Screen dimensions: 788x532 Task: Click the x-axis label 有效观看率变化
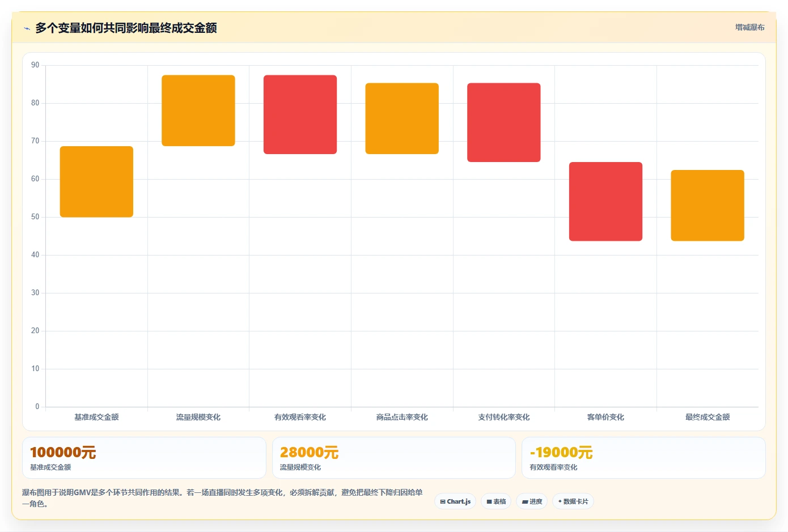click(x=300, y=417)
